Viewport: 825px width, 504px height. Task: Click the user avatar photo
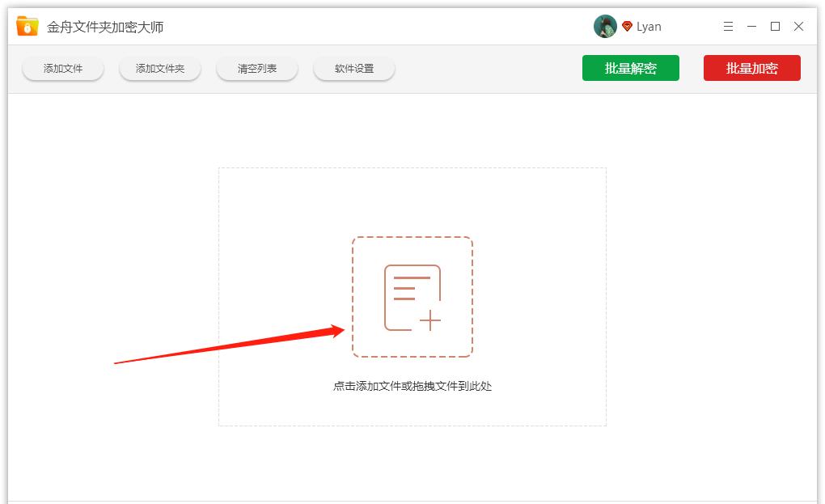[x=605, y=25]
